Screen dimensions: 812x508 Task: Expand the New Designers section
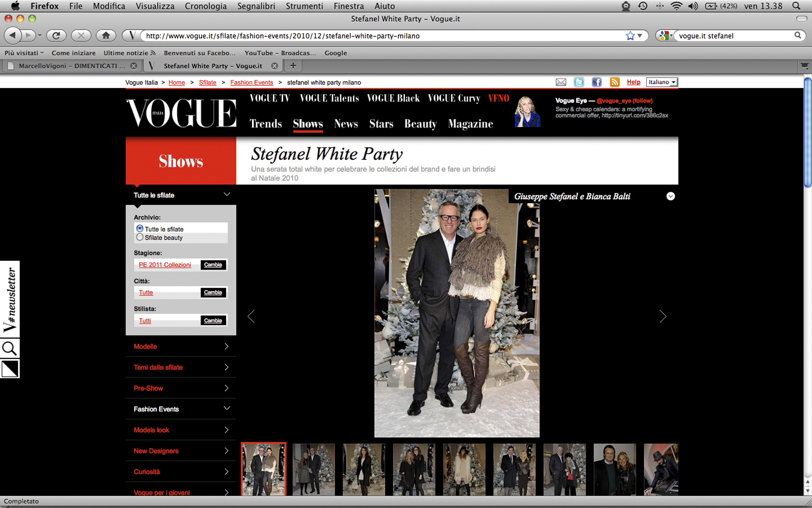click(x=227, y=451)
